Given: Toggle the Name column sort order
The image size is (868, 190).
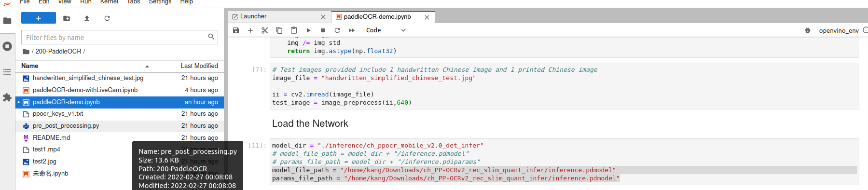Looking at the screenshot, I should 87,66.
